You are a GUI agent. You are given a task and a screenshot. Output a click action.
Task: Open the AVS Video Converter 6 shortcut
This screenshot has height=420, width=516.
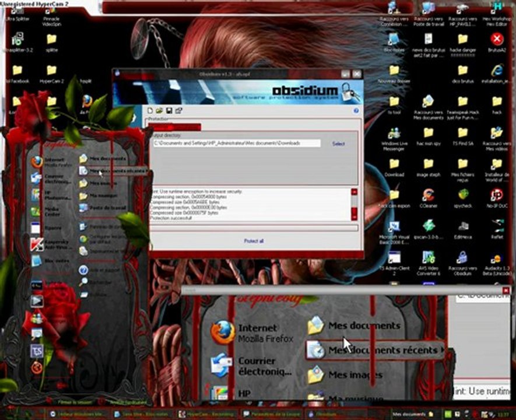(428, 263)
